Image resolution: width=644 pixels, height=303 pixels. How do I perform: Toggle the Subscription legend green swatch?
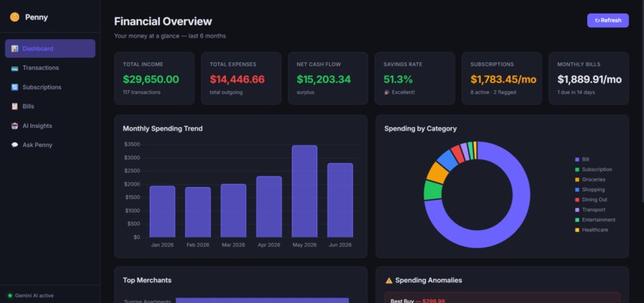coord(577,169)
